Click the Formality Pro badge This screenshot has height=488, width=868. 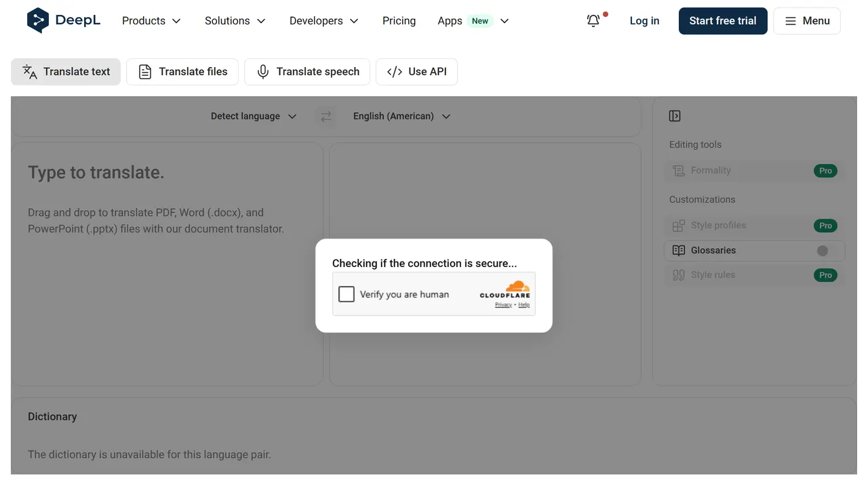(825, 171)
